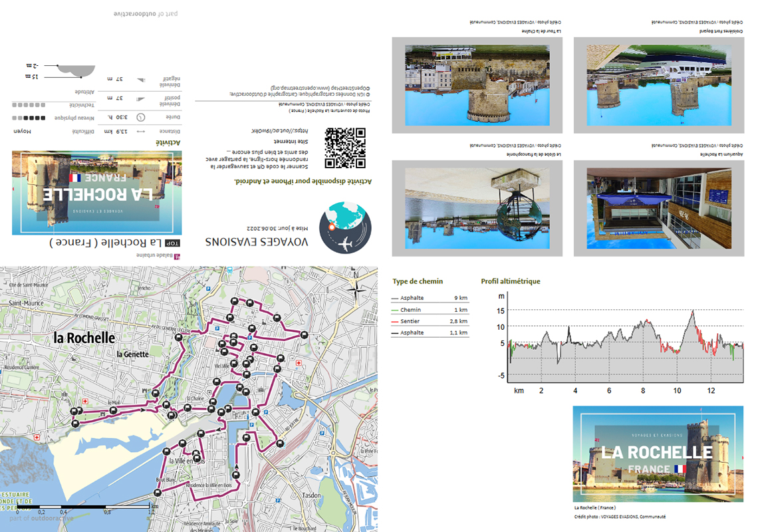The width and height of the screenshot is (758, 532).
Task: Click the small altitude silhouette graphic
Action: pos(76,71)
